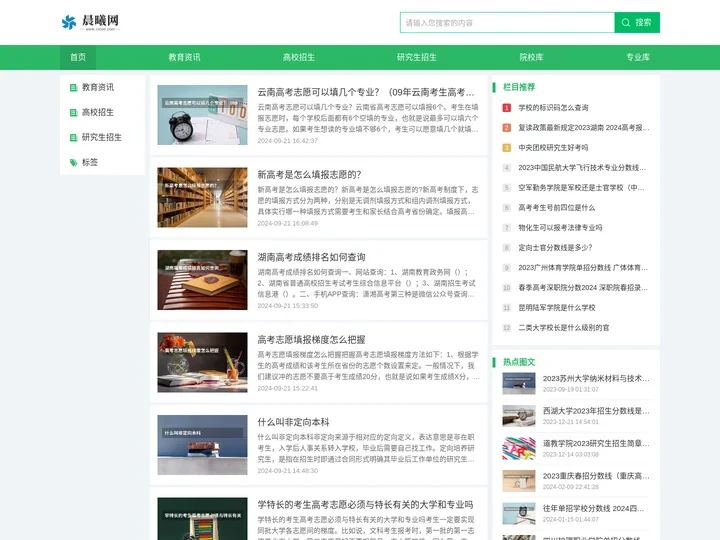Open hot article 道教学院2023研究生招生简章
720x540 pixels.
596,444
